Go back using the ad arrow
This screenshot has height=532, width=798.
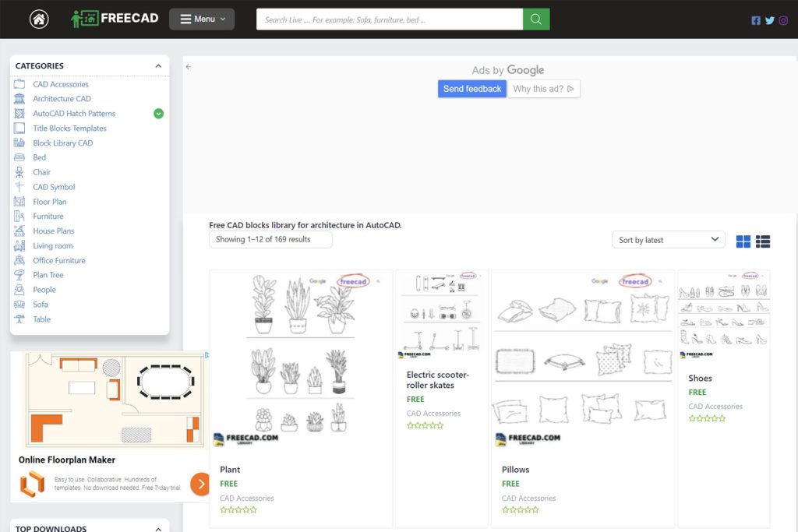coord(189,67)
